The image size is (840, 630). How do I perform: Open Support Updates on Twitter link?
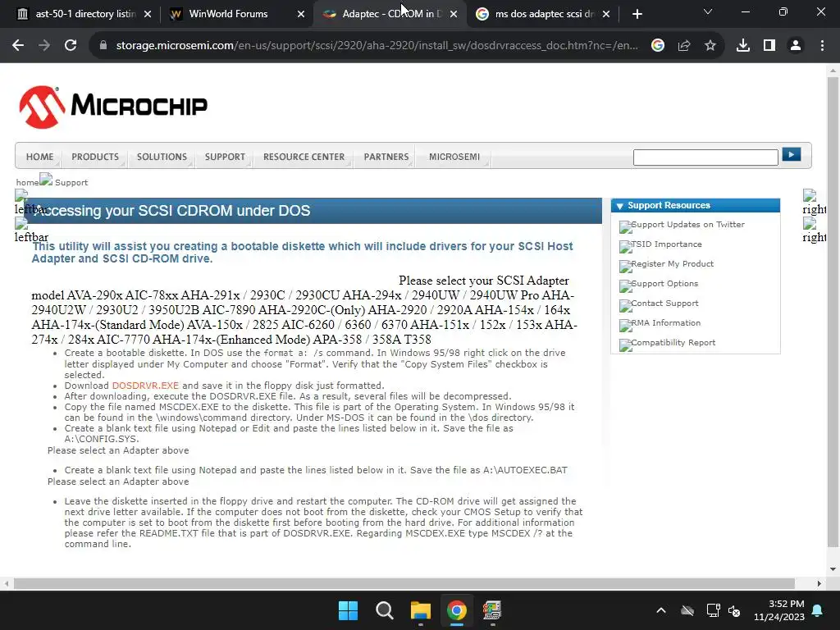687,225
